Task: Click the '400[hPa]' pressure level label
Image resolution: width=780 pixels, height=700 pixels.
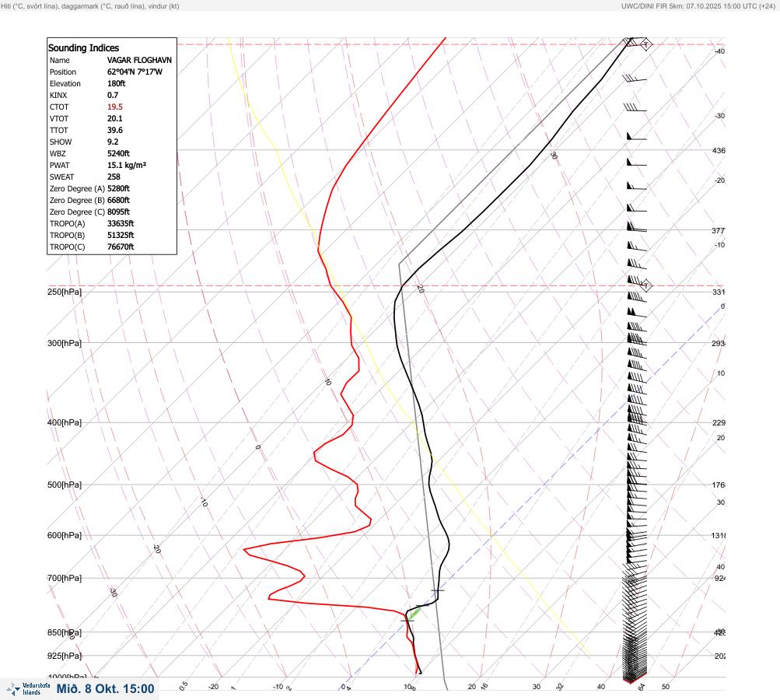Action: point(65,422)
